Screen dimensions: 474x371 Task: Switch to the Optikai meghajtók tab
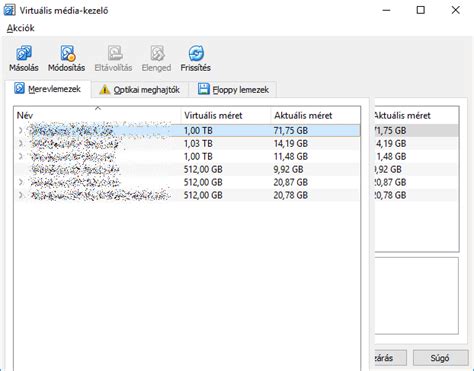(x=139, y=90)
